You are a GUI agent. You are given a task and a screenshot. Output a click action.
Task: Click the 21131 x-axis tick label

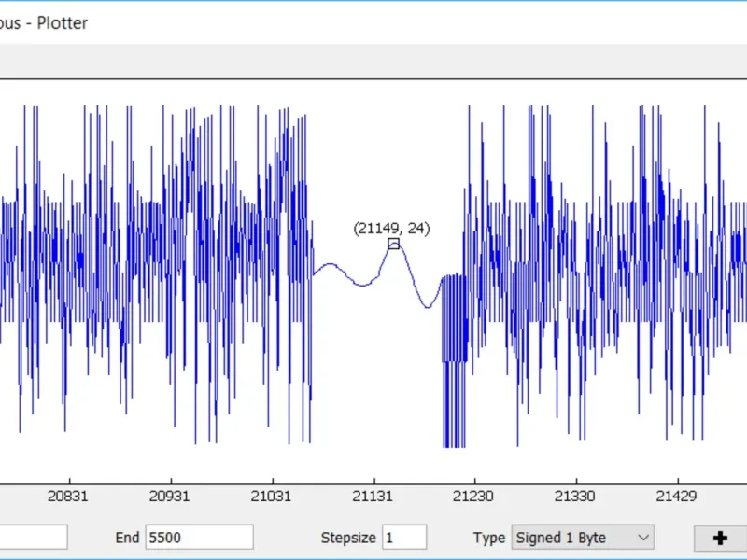pos(373,497)
